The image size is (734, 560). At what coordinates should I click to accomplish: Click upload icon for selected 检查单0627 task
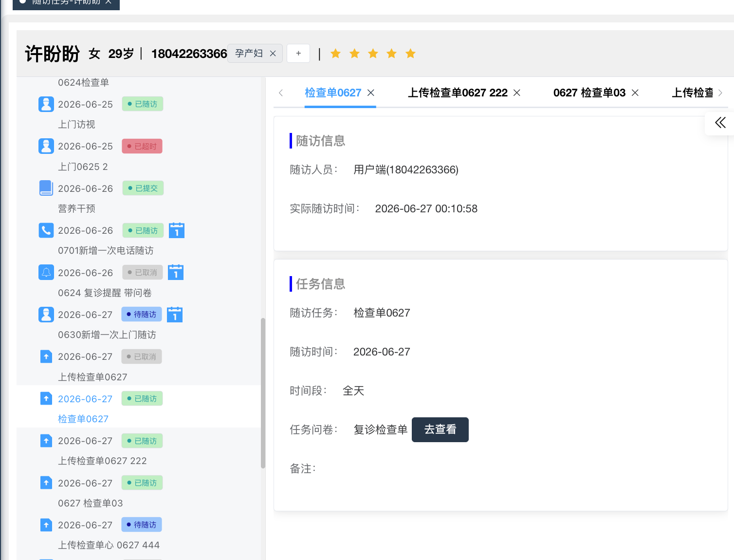(x=46, y=399)
